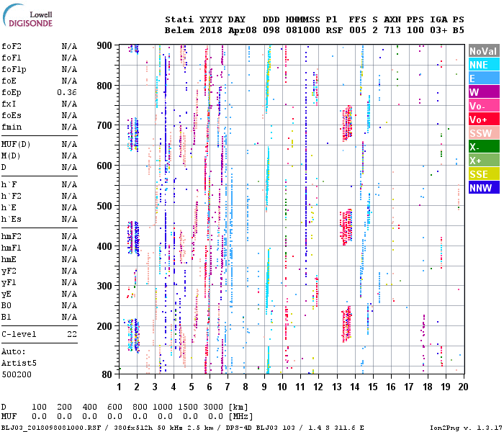This screenshot has width=504, height=432.
Task: Click the 15 MHz frequency axis label
Action: 373,387
